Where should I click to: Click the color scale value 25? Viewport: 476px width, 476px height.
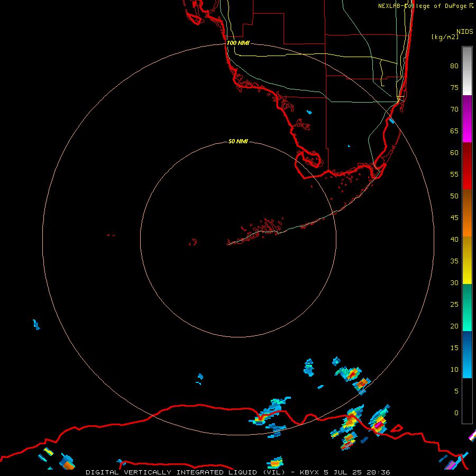pyautogui.click(x=454, y=305)
